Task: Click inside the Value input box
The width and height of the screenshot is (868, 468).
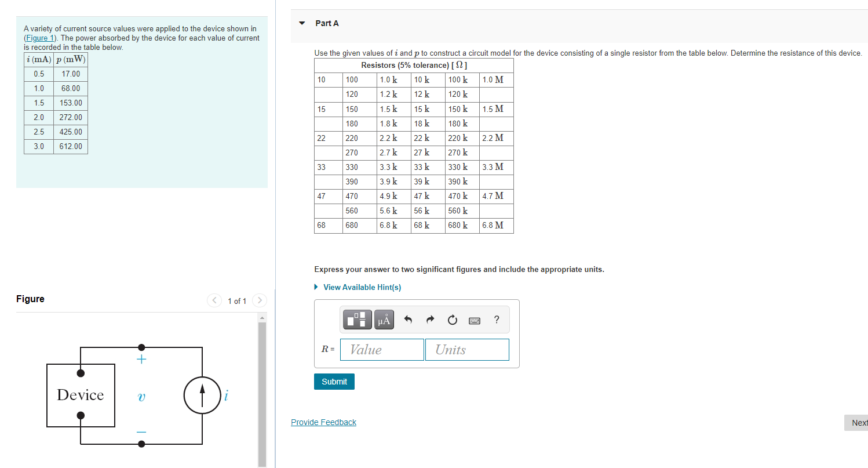Action: click(x=381, y=349)
